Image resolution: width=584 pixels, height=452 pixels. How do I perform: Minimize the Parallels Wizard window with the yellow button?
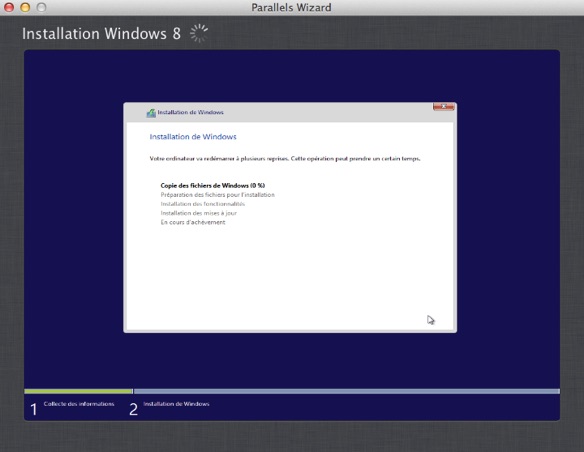(25, 7)
